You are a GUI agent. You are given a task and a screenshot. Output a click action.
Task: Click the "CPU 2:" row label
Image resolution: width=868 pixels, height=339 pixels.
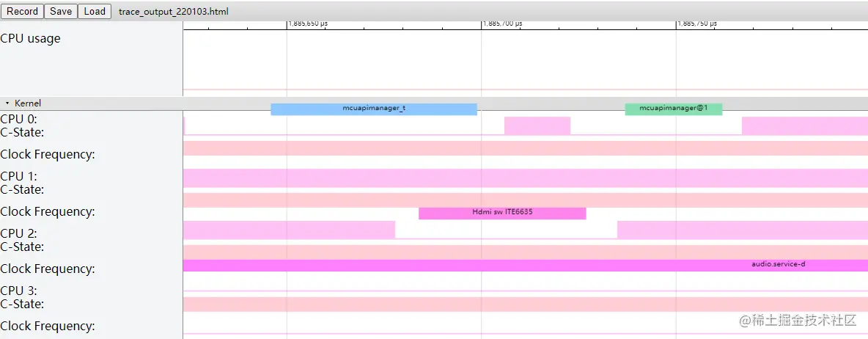[x=19, y=233]
